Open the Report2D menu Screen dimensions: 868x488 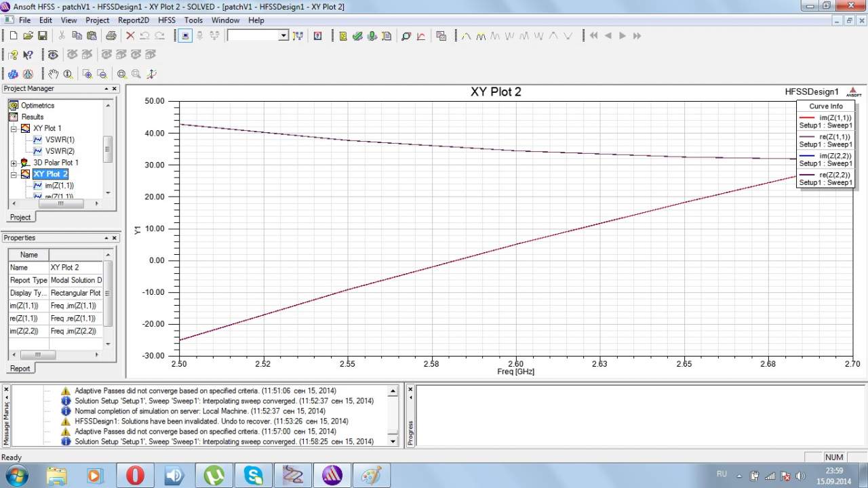point(133,20)
